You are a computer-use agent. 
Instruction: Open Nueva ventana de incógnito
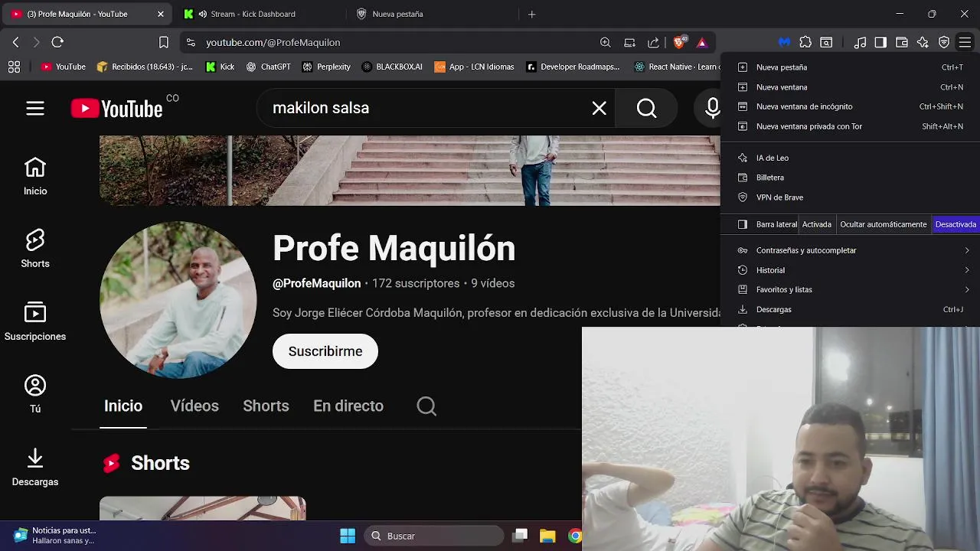(850, 106)
